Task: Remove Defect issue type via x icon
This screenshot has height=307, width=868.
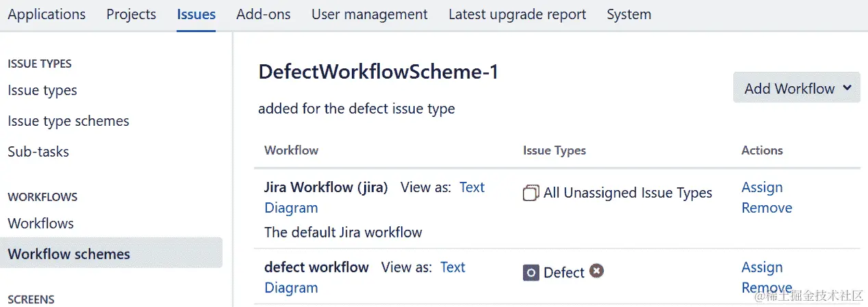Action: pyautogui.click(x=597, y=271)
